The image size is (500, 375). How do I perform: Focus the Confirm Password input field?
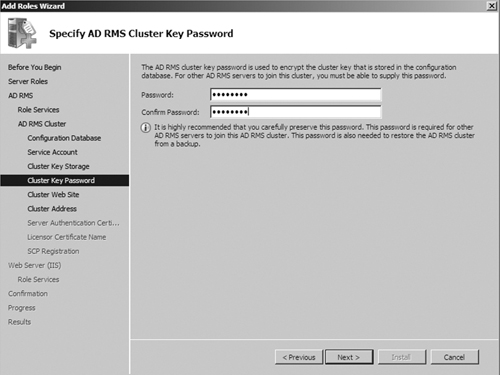click(x=296, y=112)
